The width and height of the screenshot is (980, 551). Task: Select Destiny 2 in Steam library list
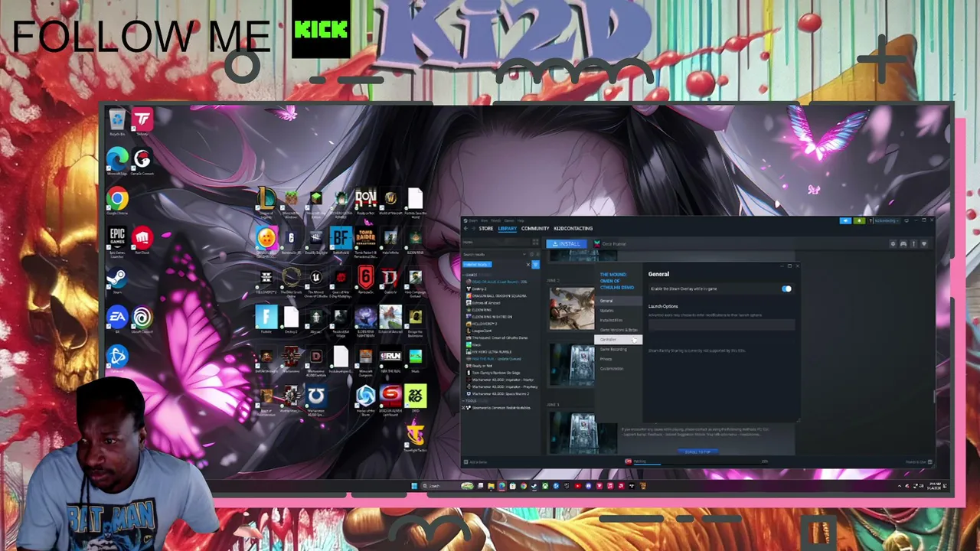(480, 289)
